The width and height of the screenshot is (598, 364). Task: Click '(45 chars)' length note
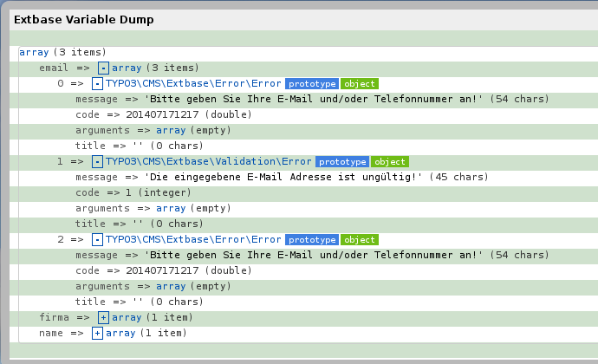[x=459, y=177]
